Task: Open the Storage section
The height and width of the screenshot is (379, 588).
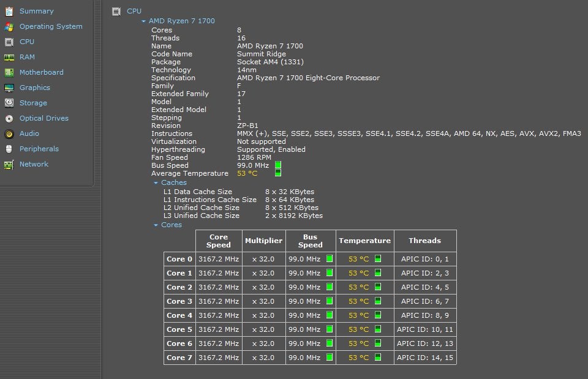Action: [x=33, y=103]
